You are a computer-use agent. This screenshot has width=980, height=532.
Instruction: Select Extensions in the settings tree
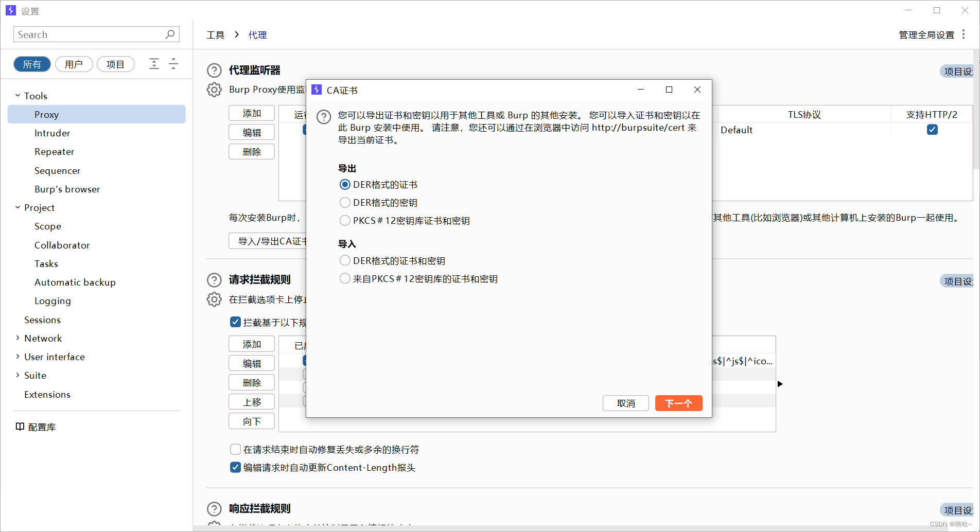47,394
